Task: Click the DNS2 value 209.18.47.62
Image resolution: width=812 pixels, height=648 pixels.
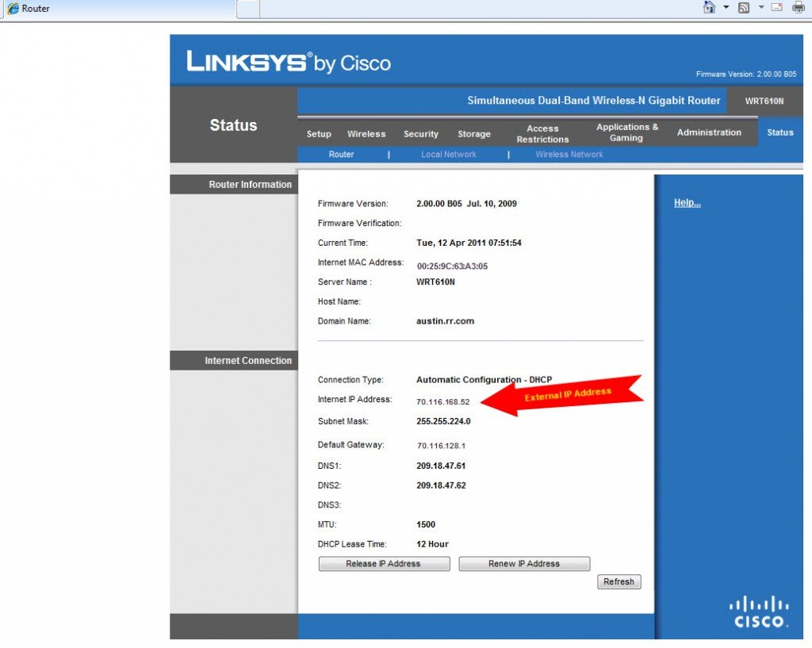Action: (441, 486)
